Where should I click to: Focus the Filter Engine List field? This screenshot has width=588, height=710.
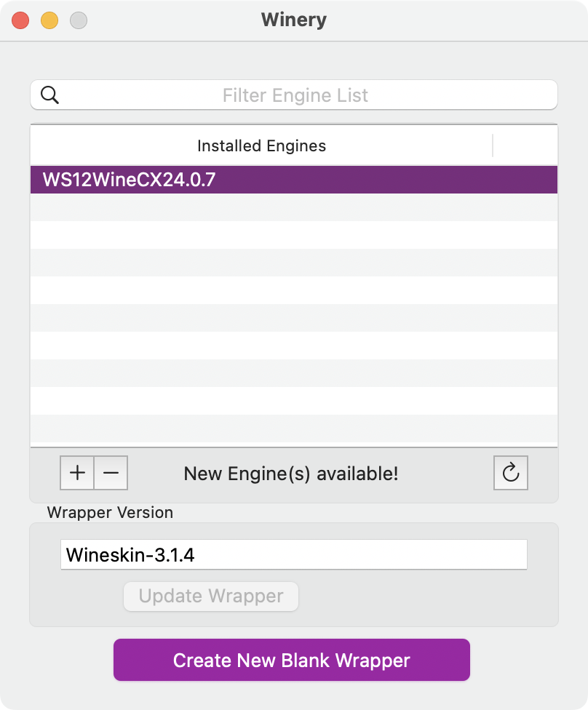tap(295, 95)
